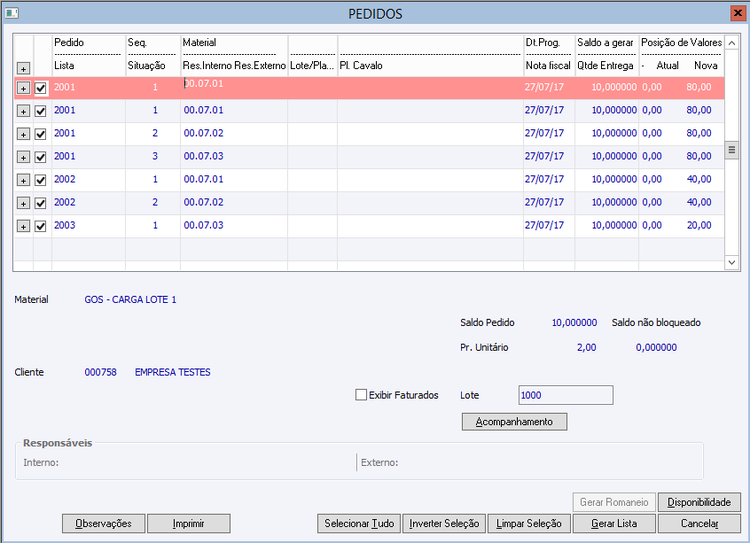Click the Saldo não bloqueado value 0,000000
The image size is (750, 543).
click(656, 348)
